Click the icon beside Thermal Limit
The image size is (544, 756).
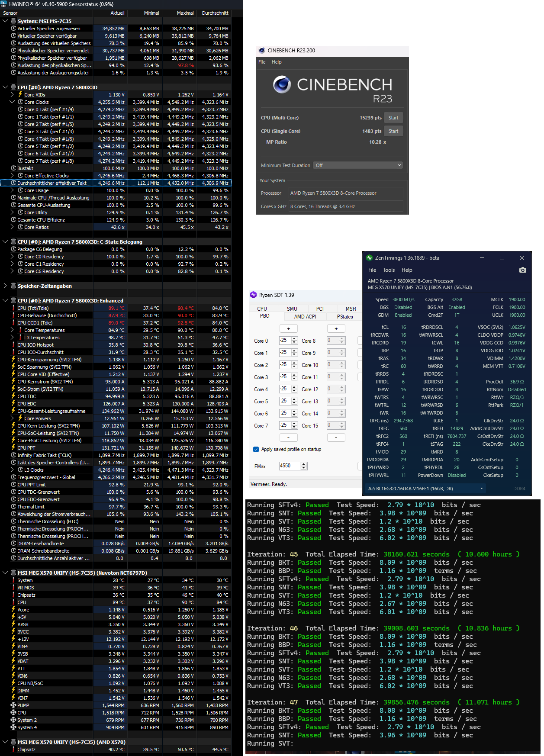13,507
